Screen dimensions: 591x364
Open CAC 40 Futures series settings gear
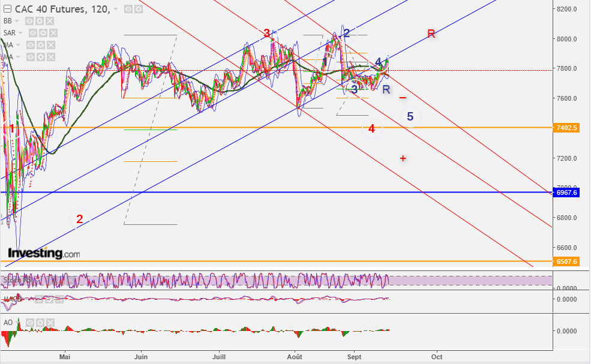139,9
